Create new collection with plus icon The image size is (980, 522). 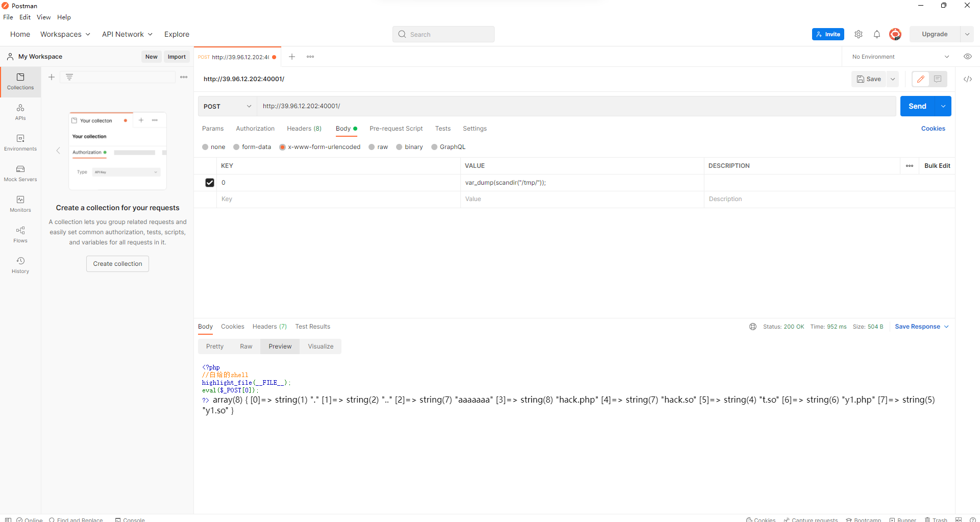52,77
